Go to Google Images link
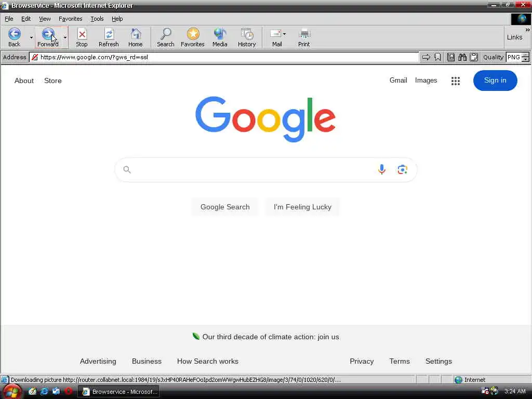The width and height of the screenshot is (532, 399). 426,81
